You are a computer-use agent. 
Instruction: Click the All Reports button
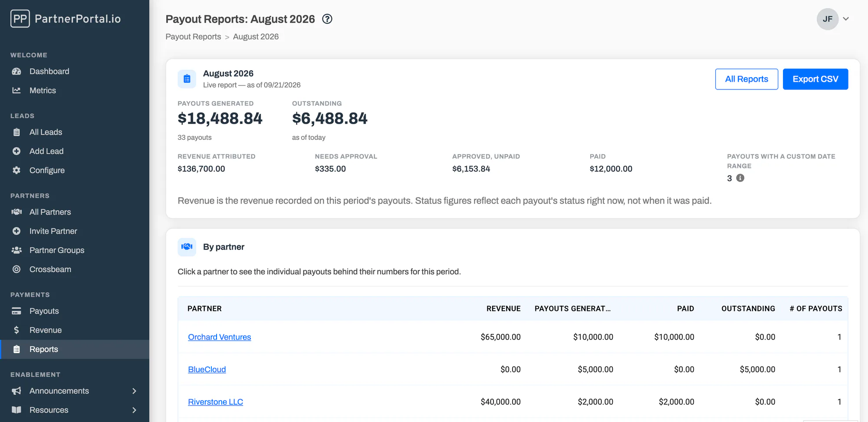(x=746, y=79)
